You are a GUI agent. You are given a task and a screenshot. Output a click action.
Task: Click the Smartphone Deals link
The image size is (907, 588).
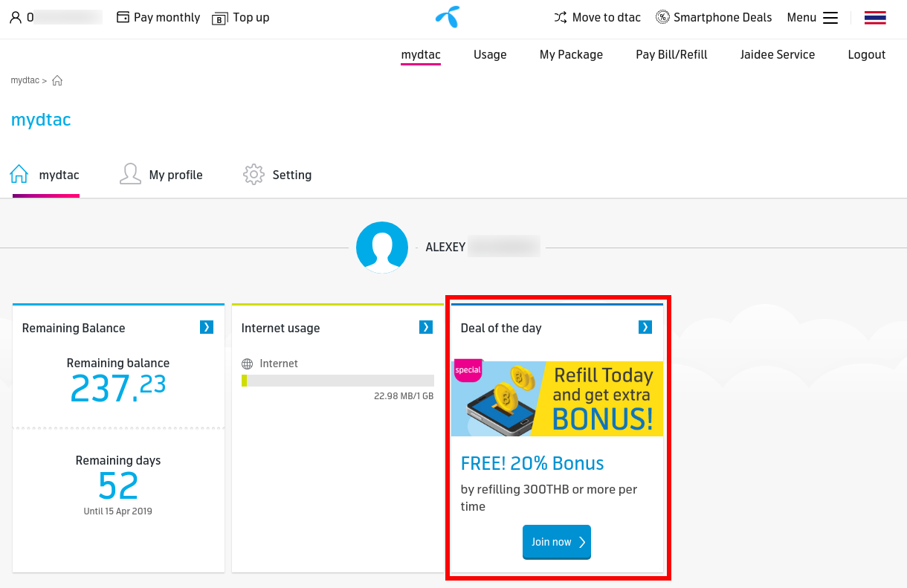(723, 17)
